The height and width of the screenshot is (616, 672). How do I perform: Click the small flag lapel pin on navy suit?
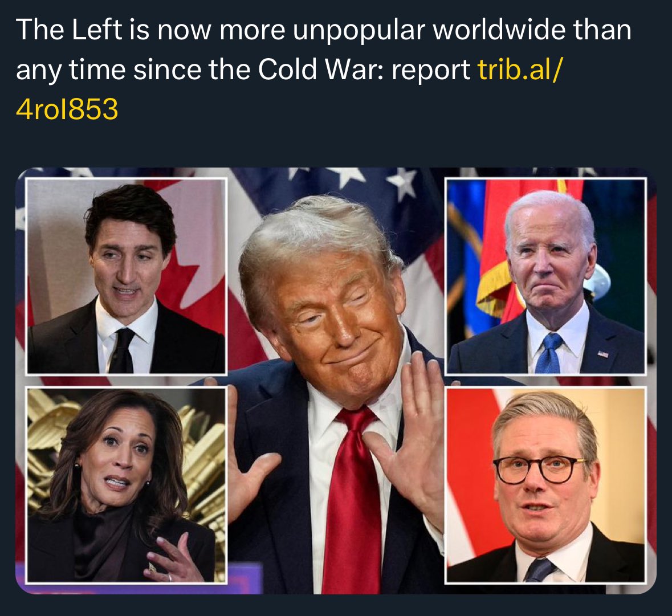[x=603, y=354]
